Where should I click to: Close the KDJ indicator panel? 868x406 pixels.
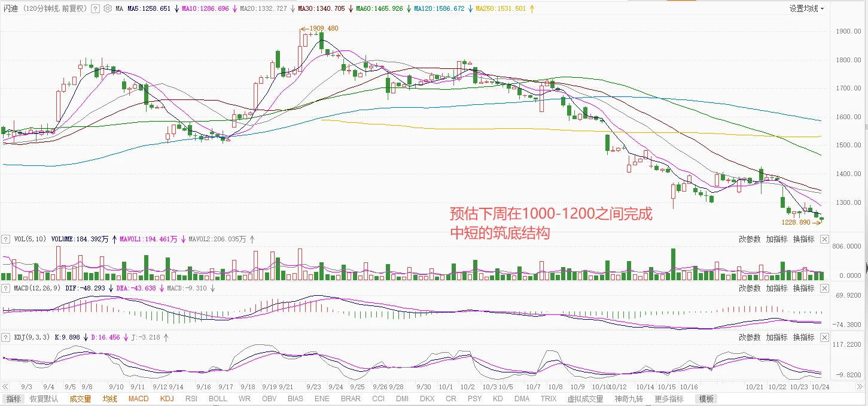(x=824, y=337)
